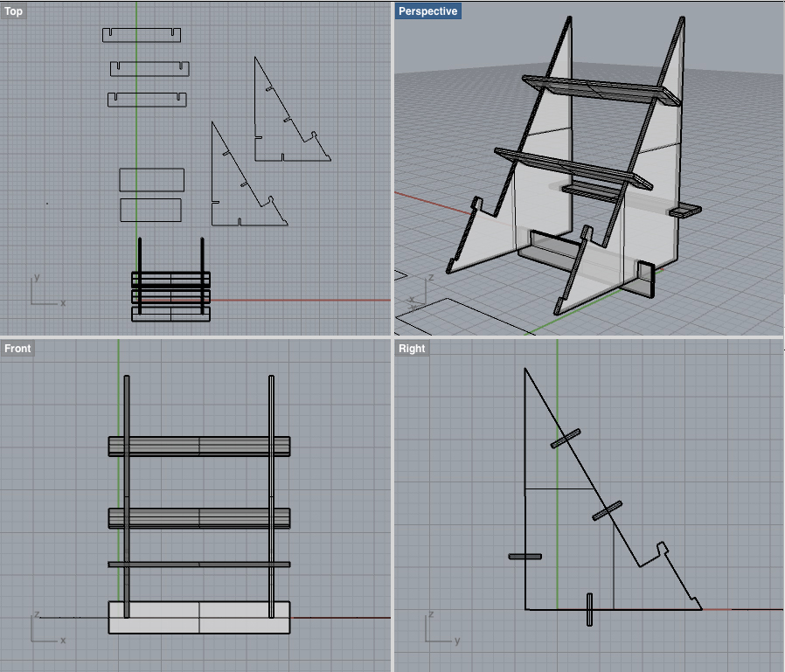Click the axis icon in Front viewport
Image resolution: width=785 pixels, height=672 pixels.
(45, 627)
